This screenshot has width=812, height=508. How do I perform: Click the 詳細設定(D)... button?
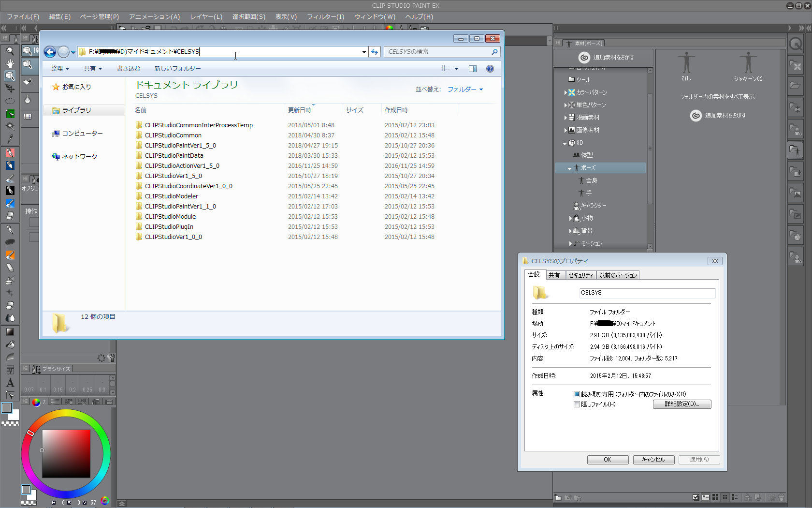[682, 404]
